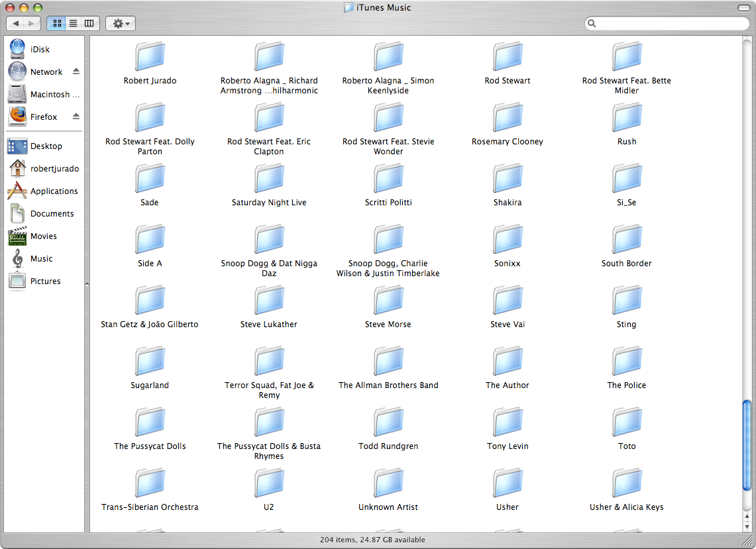Switch to icon view
756x549 pixels.
(x=57, y=23)
